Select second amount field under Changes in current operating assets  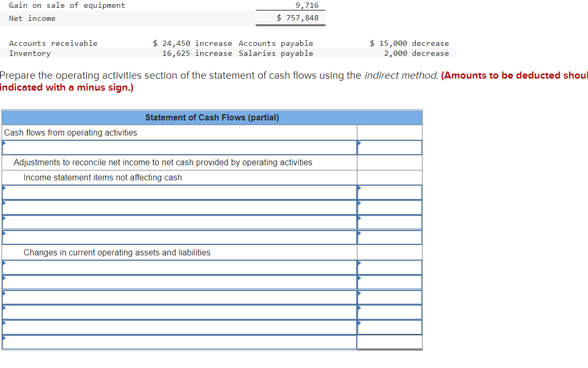coord(390,282)
